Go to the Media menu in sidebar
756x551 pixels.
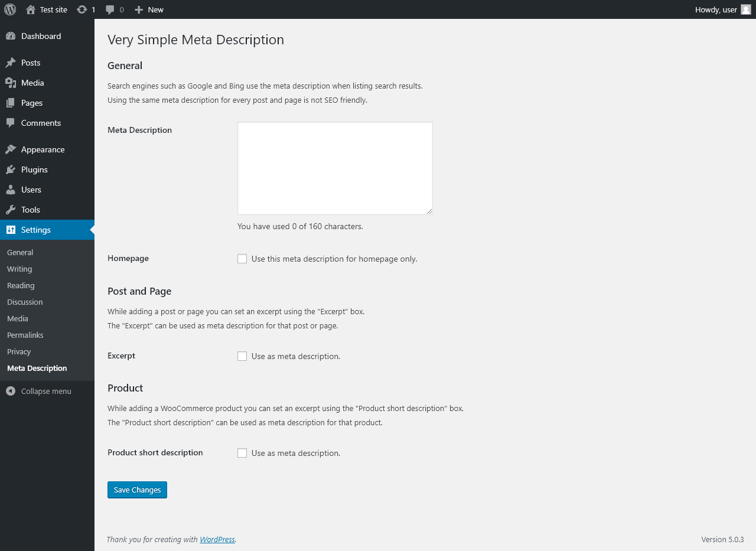tap(32, 83)
